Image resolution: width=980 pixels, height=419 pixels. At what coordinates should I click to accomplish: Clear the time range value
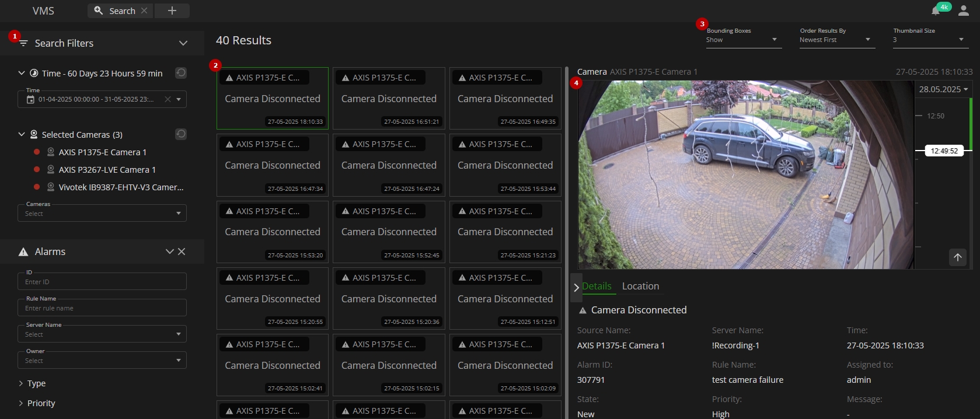click(168, 99)
